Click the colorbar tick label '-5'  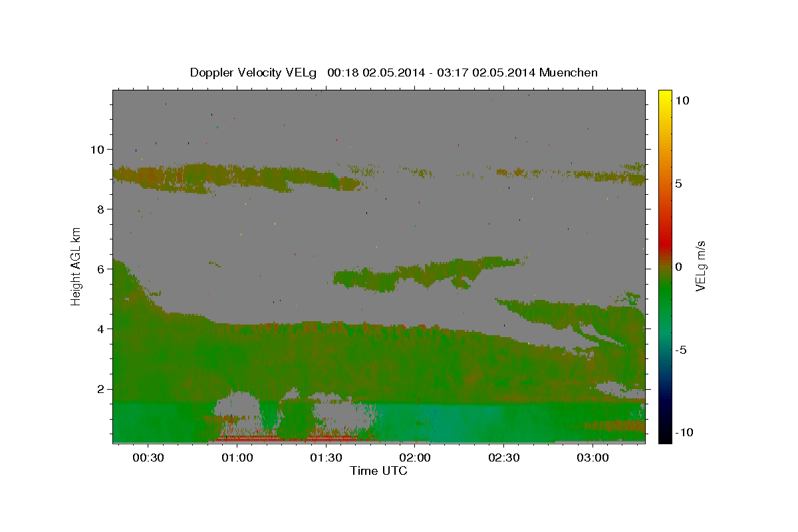[x=682, y=350]
